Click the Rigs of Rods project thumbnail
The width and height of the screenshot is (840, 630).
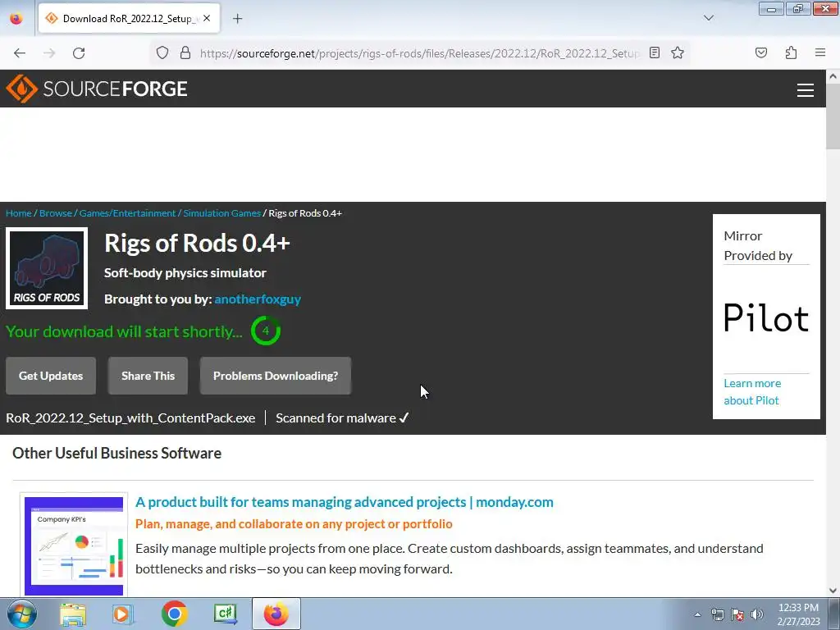tap(47, 268)
